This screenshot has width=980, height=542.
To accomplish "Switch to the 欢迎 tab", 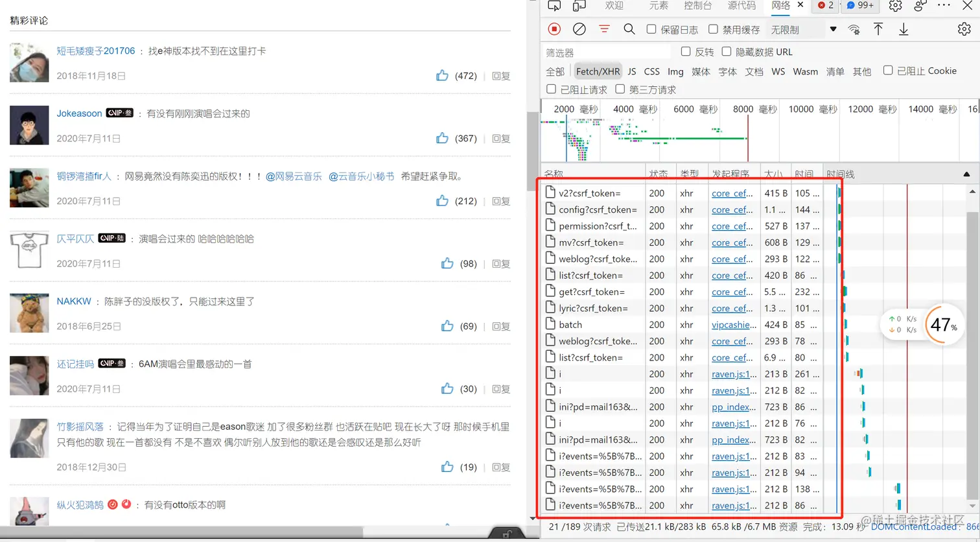I will click(614, 6).
